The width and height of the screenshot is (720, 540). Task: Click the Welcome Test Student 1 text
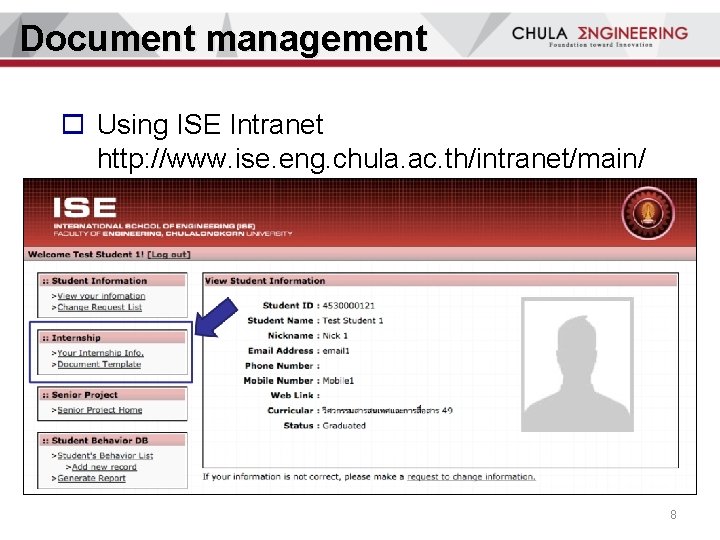86,254
